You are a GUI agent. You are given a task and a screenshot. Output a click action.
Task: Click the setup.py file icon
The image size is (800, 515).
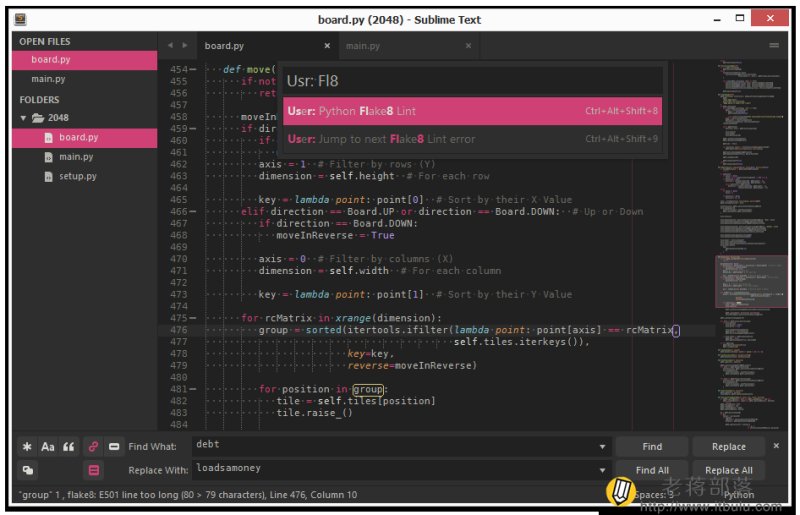tap(48, 177)
